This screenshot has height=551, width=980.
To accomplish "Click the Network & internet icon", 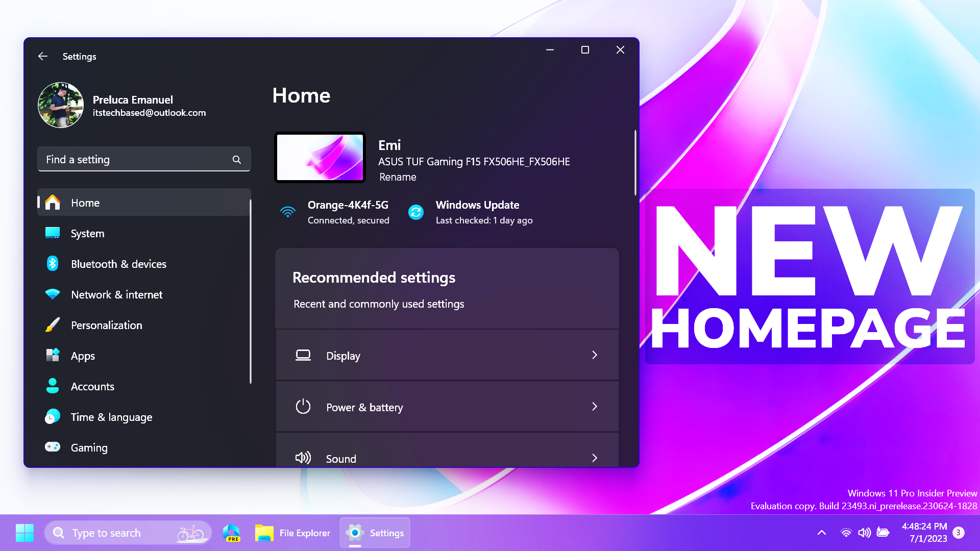I will pos(54,294).
